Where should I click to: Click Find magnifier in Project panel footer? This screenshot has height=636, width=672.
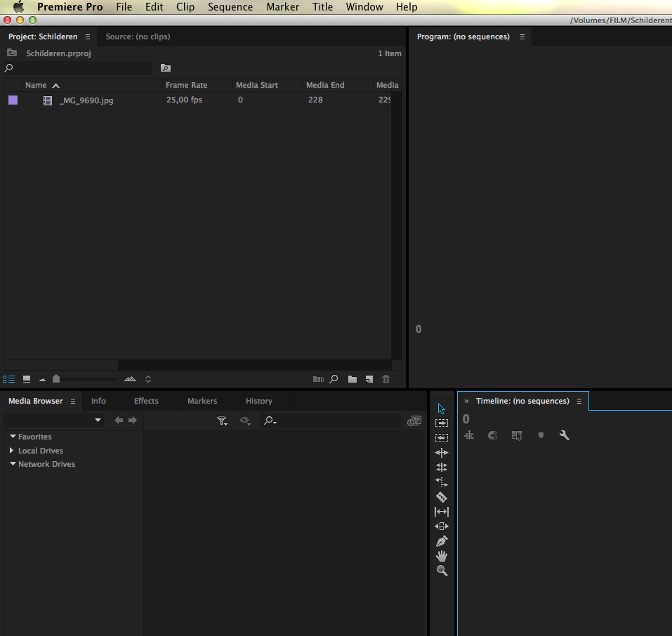334,379
